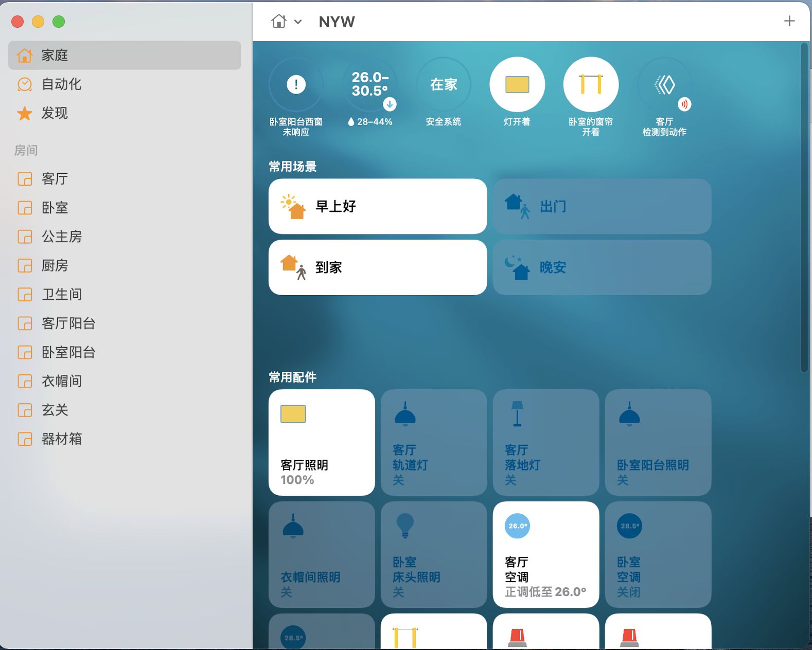Click the 28–44% humidity reading

point(370,122)
